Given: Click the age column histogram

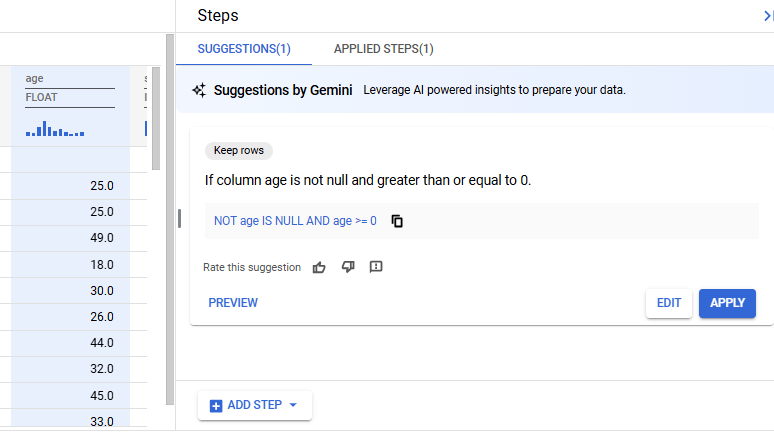Looking at the screenshot, I should 55,129.
